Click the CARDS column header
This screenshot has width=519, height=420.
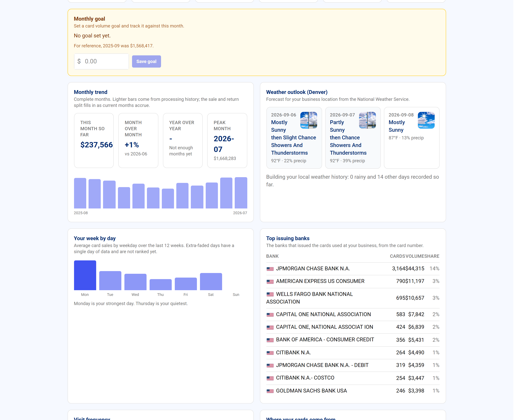point(397,256)
